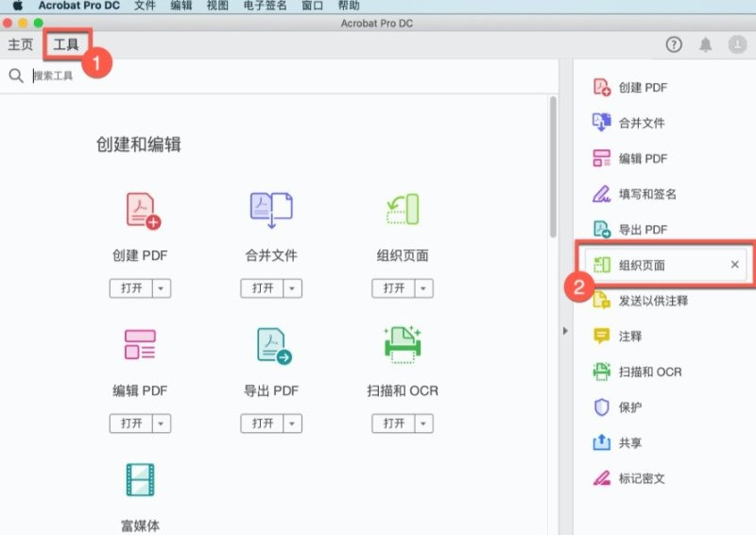Open the 编辑 menu

tap(181, 6)
